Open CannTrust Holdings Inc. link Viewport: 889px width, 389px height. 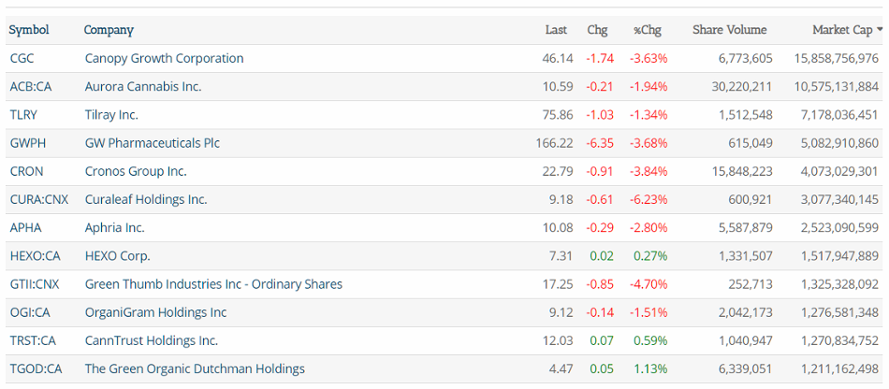tap(151, 341)
